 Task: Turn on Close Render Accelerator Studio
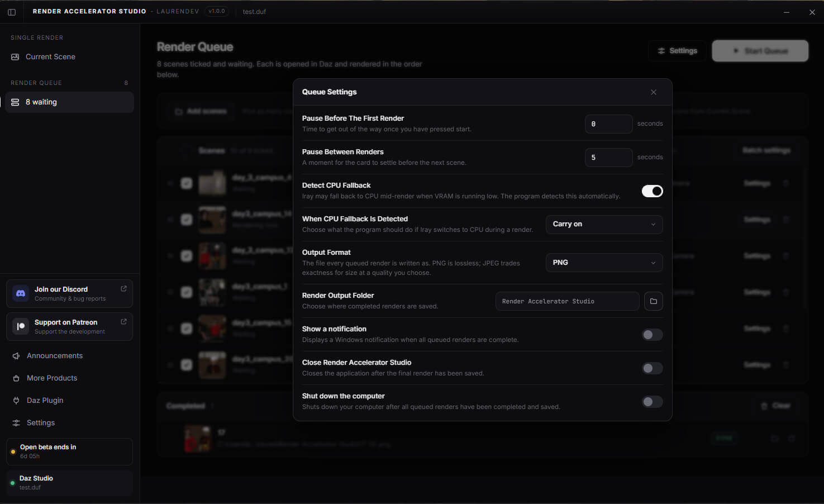(652, 368)
